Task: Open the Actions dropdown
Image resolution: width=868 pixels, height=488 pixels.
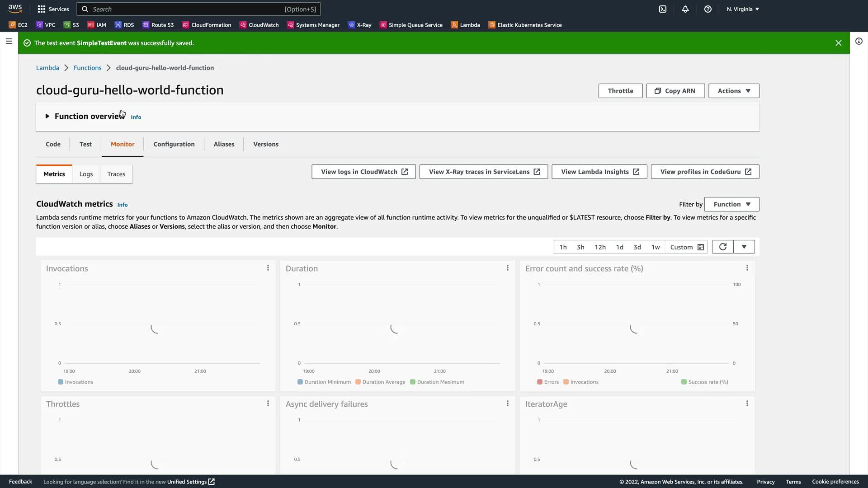Action: click(733, 91)
